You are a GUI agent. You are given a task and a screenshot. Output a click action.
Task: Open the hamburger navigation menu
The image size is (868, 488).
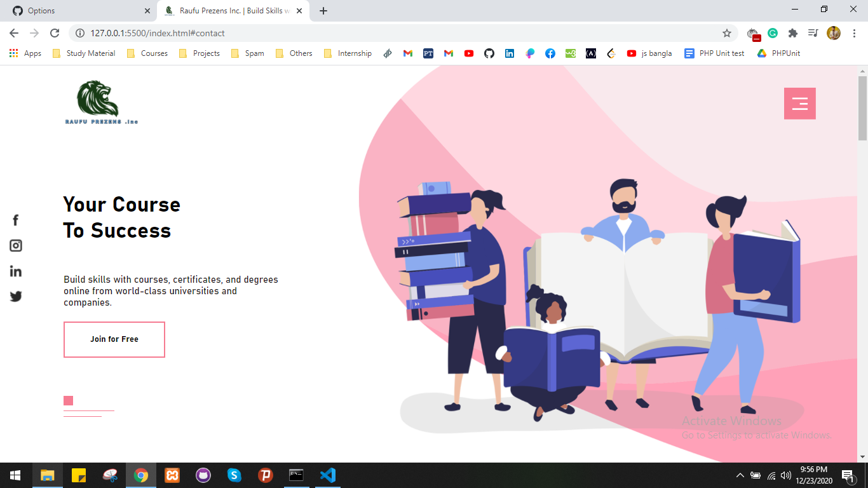[x=799, y=103]
